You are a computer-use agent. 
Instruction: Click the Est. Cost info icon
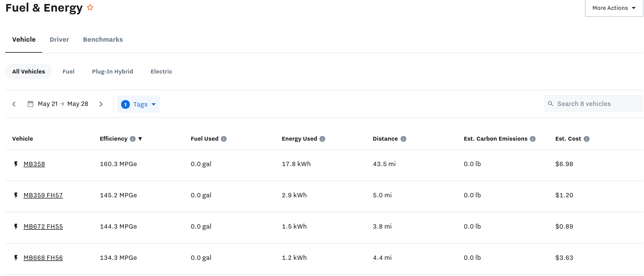click(x=587, y=139)
